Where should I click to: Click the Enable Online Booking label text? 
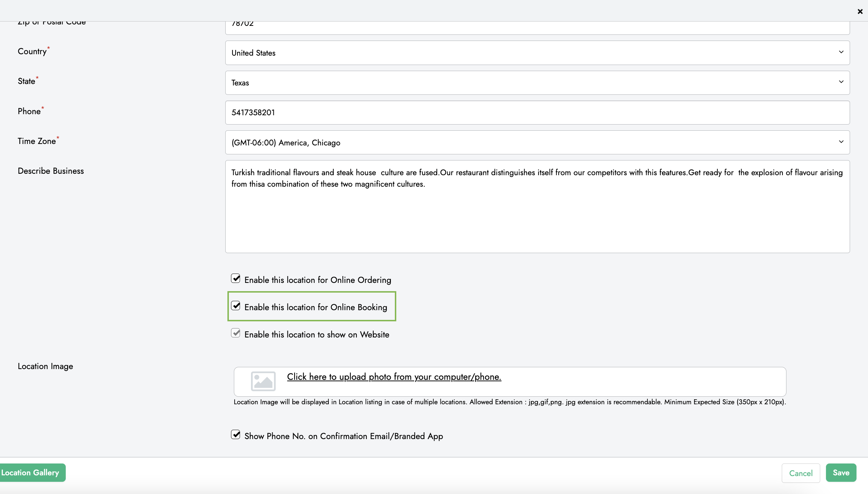[x=315, y=307]
